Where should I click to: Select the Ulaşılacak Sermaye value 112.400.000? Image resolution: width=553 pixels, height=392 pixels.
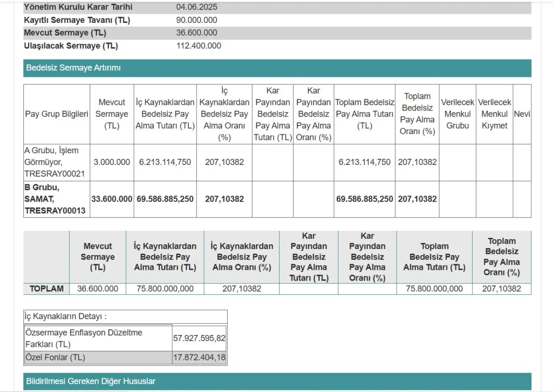click(x=199, y=46)
